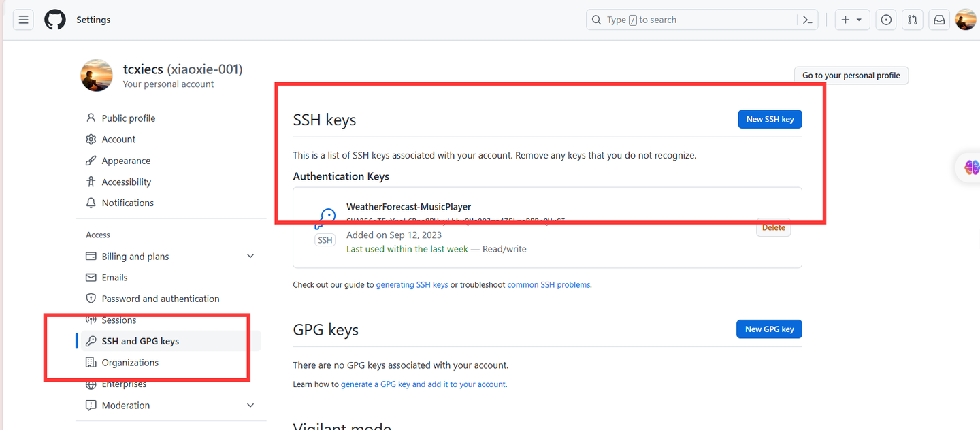Click the SSH key icon beside WeatherForecast-MusicPlayer
The height and width of the screenshot is (430, 980).
325,219
